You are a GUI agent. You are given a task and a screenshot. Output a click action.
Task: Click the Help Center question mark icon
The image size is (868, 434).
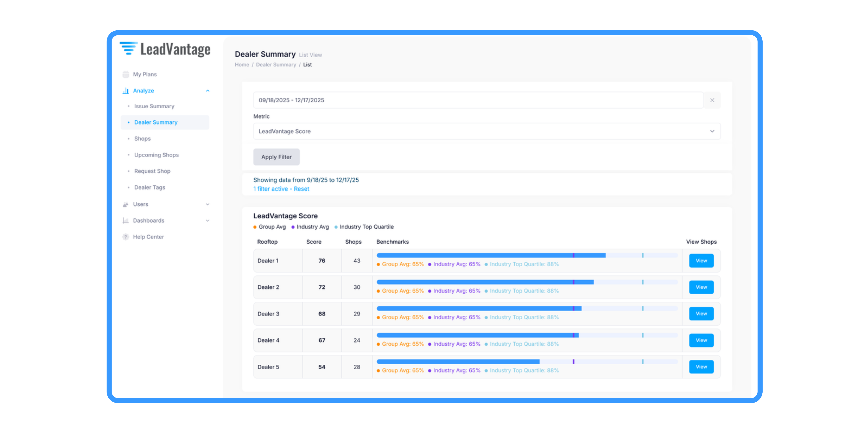pyautogui.click(x=126, y=237)
